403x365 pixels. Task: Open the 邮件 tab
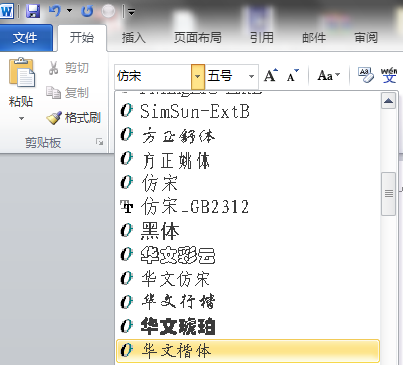click(x=314, y=38)
